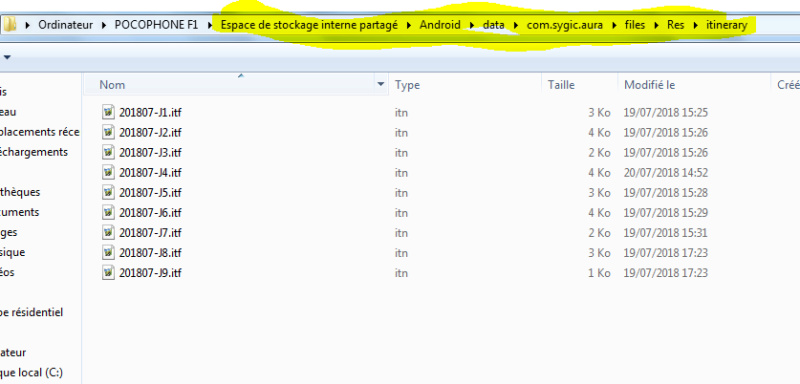Sort files by Type column
The height and width of the screenshot is (384, 800).
tap(407, 85)
